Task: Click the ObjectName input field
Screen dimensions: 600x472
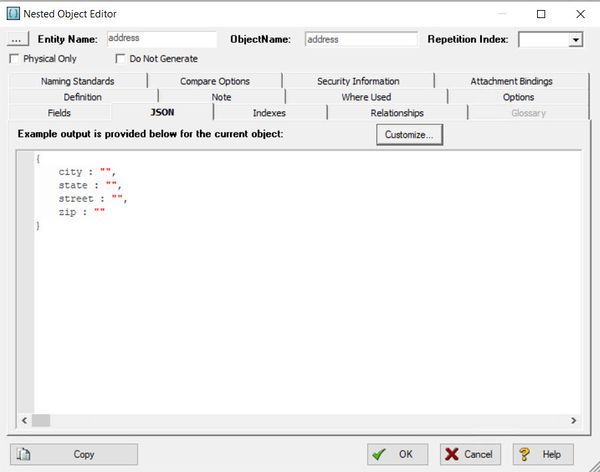Action: click(361, 39)
